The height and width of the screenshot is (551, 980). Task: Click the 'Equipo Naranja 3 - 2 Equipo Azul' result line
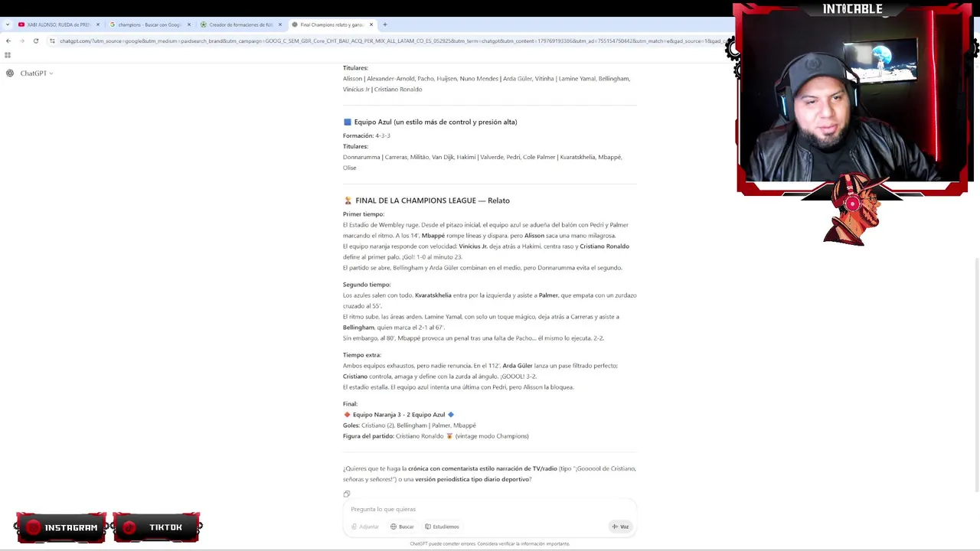(399, 415)
